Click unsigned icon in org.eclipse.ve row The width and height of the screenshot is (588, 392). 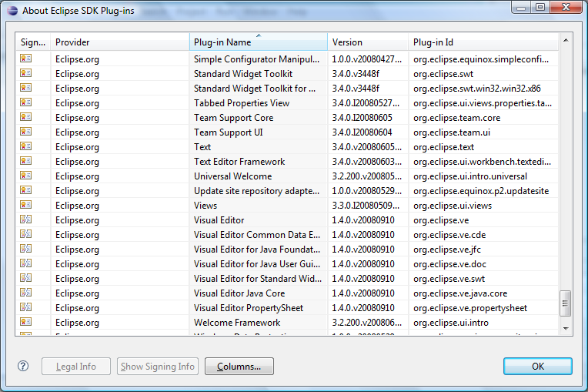pyautogui.click(x=26, y=219)
